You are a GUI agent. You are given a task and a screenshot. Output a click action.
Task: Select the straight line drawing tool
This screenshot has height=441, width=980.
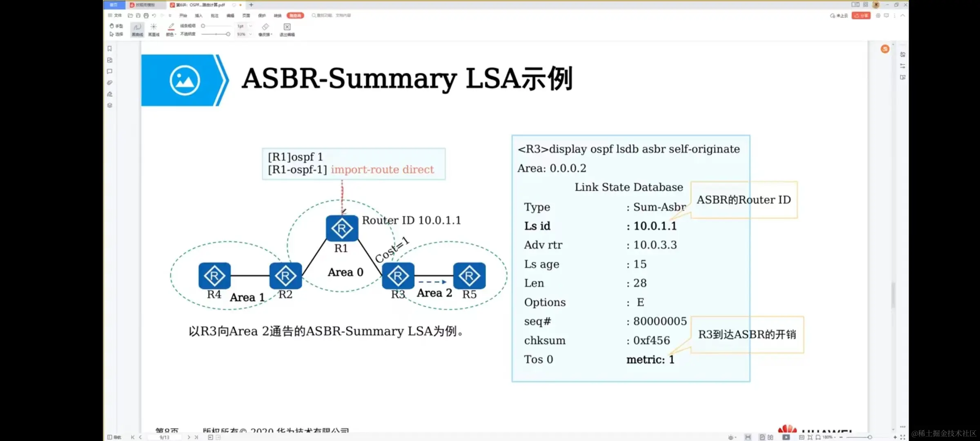point(154,29)
